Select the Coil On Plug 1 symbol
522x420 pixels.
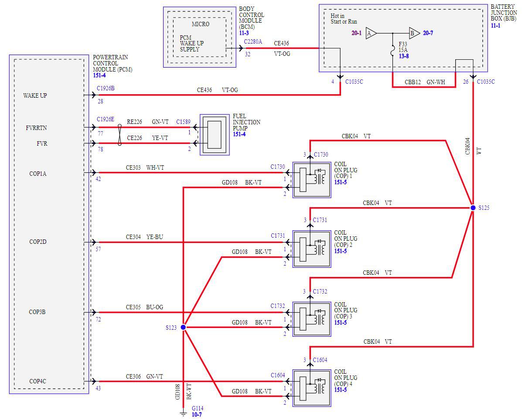point(312,180)
